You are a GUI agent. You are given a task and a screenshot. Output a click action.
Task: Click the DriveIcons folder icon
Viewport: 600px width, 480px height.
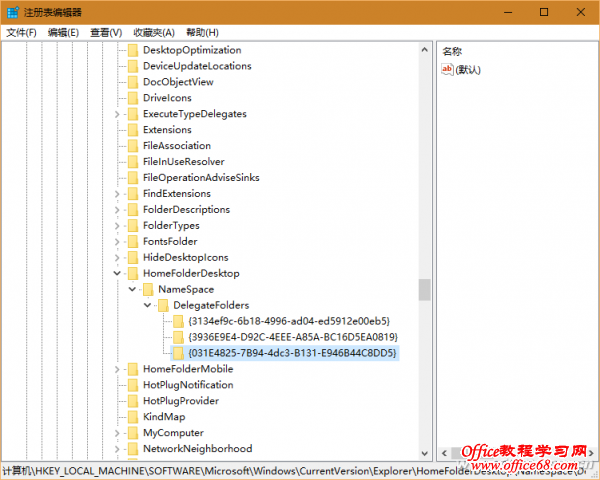133,98
